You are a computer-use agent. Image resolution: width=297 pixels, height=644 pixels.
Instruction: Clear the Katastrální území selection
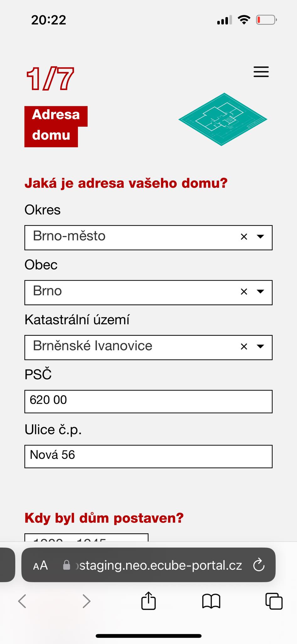(x=244, y=347)
